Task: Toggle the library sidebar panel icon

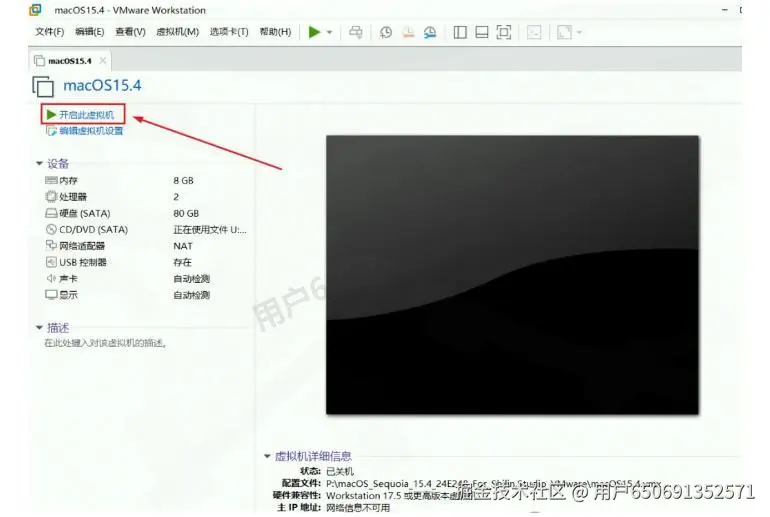Action: coord(460,32)
